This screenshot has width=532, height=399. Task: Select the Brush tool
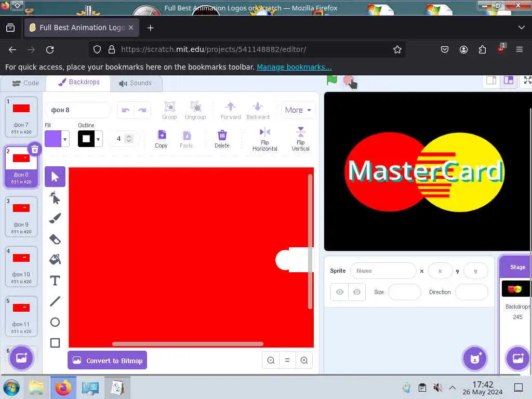(55, 218)
